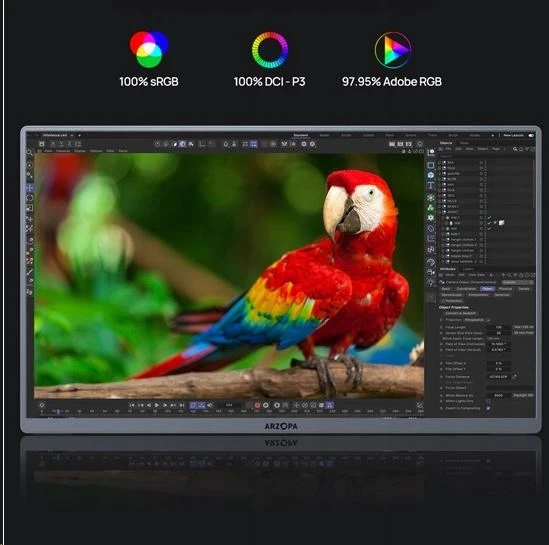Open the viewport Cameras menu
549x545 pixels.
[x=63, y=151]
